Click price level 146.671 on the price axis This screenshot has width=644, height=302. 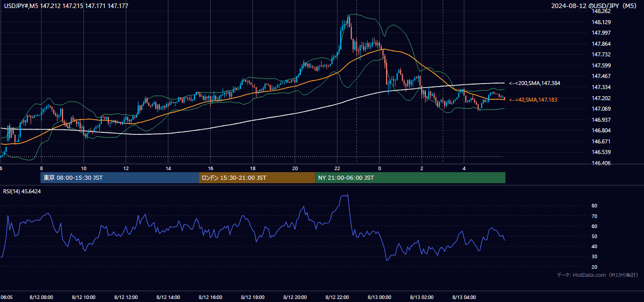coord(601,141)
